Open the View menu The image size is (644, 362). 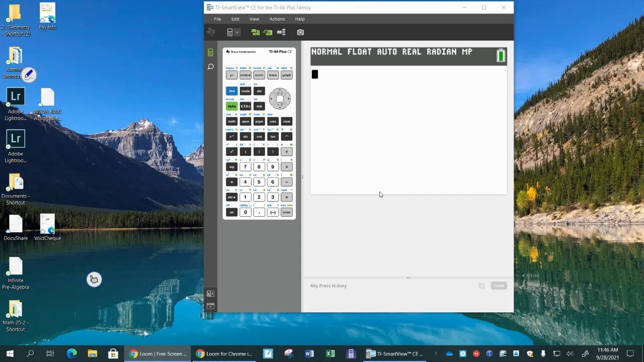tap(254, 19)
